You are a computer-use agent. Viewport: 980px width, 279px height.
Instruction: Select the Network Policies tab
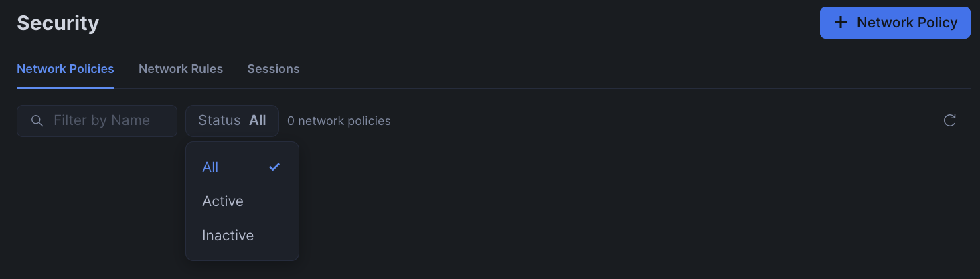point(66,69)
